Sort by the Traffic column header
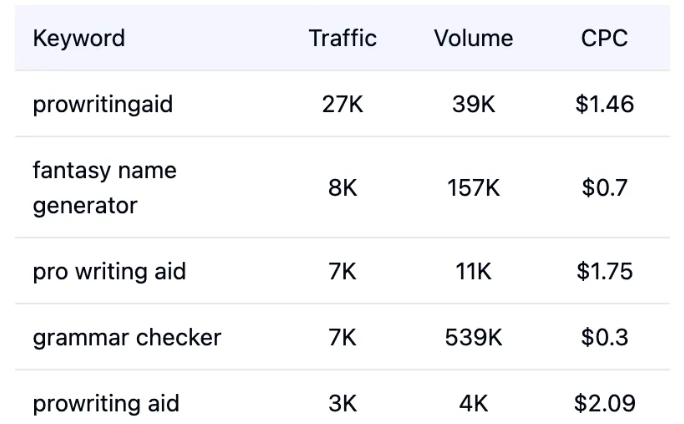 click(343, 39)
